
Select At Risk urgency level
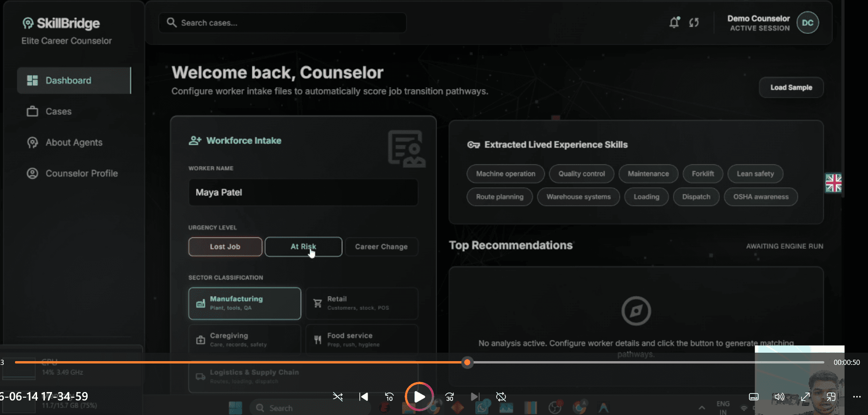[x=303, y=247]
